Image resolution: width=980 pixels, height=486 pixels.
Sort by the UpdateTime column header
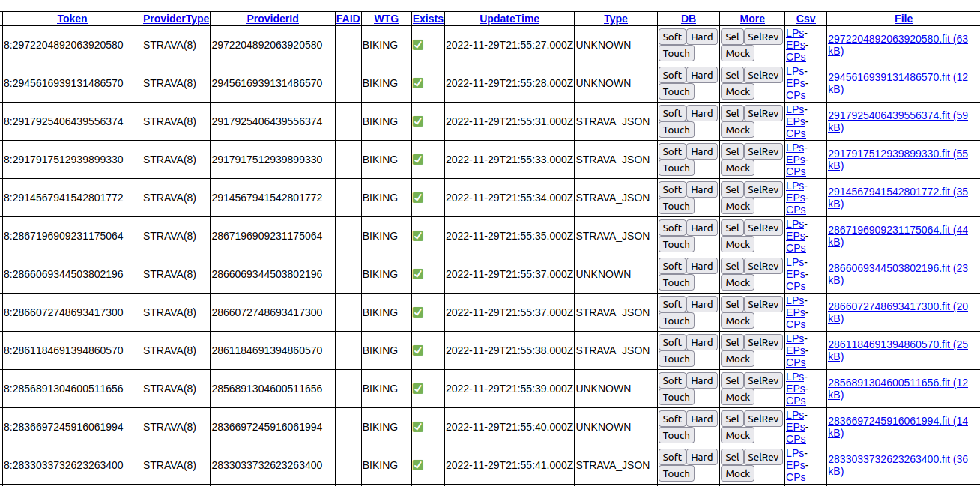click(x=509, y=19)
